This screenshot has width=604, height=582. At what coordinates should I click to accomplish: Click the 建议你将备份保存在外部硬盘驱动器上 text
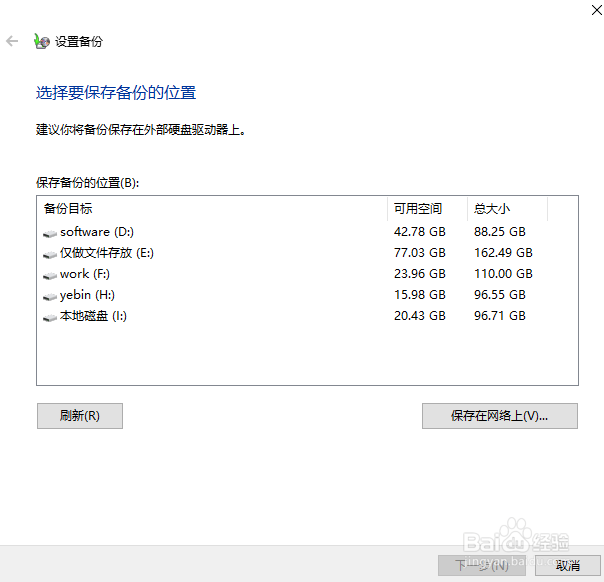141,130
